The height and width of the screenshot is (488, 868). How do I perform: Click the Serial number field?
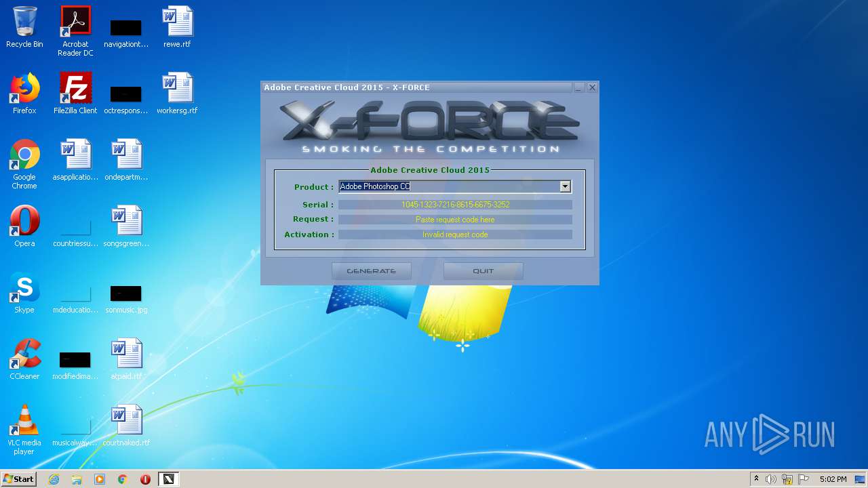point(455,205)
